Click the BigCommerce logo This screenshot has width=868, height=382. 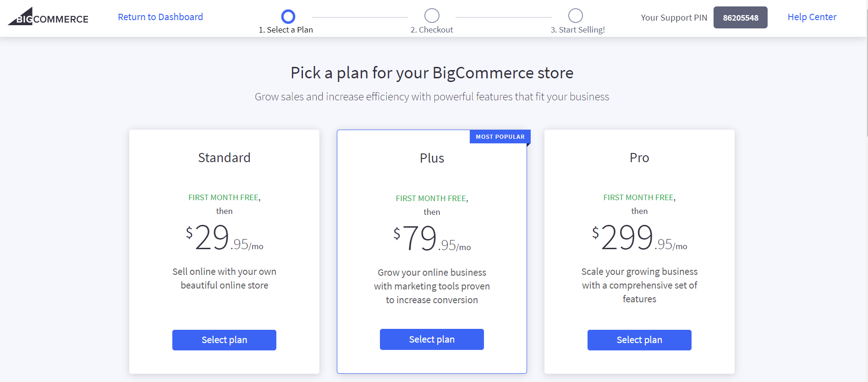(x=48, y=17)
